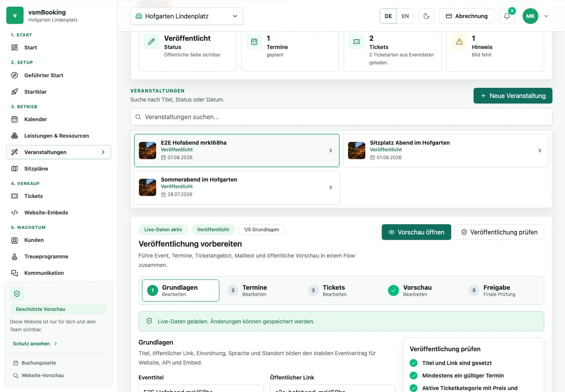Open the Buchungsseite link
The width and height of the screenshot is (565, 392).
pos(35,363)
